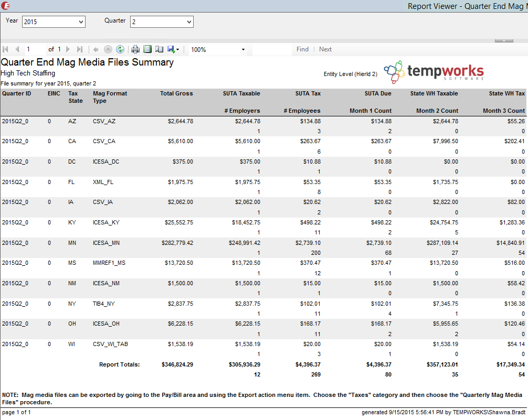This screenshot has height=420, width=528.
Task: Click the application logo in title bar
Action: (x=6, y=6)
